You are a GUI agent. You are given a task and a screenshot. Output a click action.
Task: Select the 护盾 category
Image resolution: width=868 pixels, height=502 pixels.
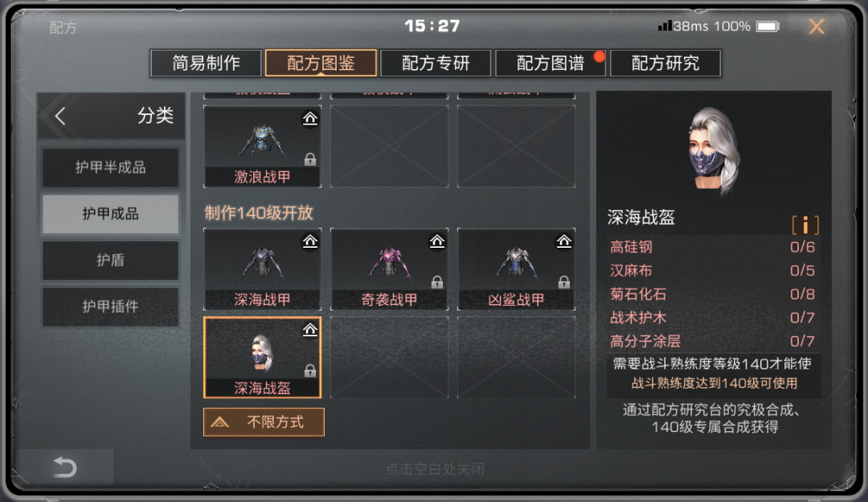[111, 260]
